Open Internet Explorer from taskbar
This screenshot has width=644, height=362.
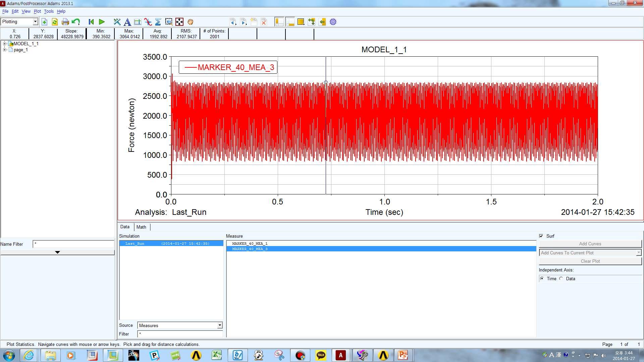tap(29, 355)
